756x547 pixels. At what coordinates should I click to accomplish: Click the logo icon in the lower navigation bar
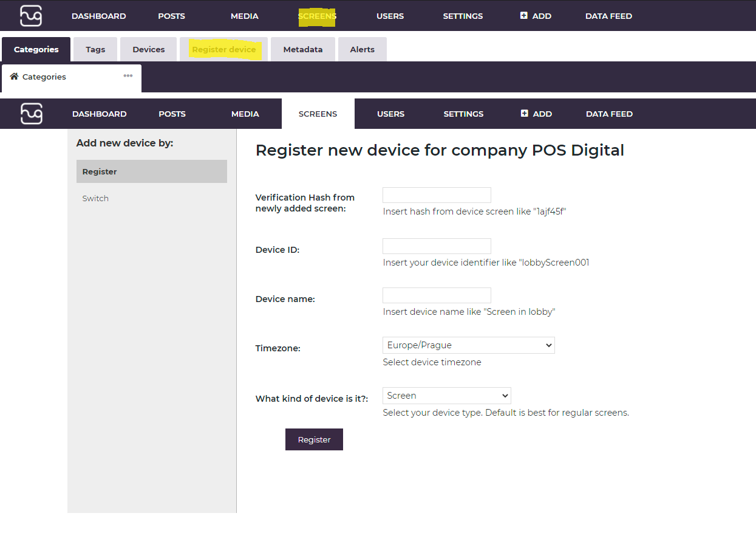pyautogui.click(x=32, y=114)
